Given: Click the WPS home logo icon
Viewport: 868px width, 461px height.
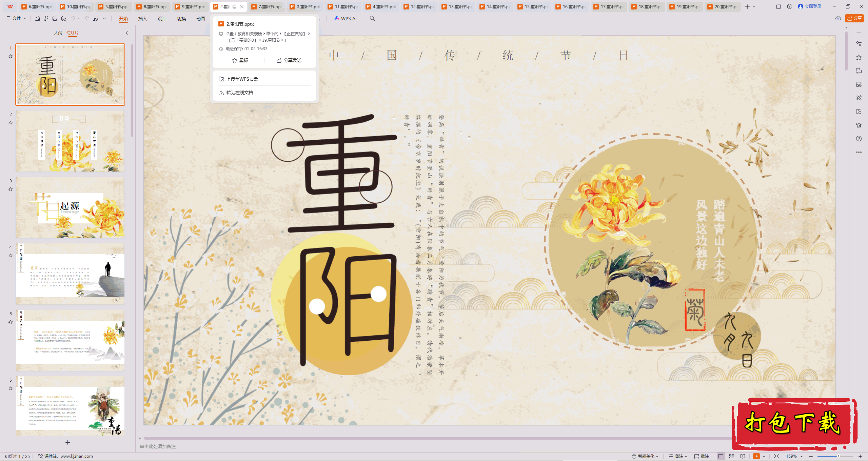Looking at the screenshot, I should 10,6.
